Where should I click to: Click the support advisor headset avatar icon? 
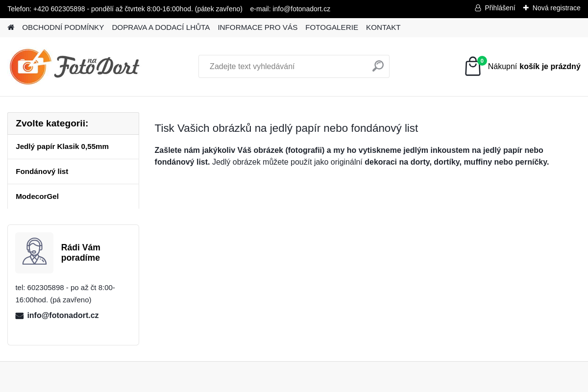(x=34, y=252)
